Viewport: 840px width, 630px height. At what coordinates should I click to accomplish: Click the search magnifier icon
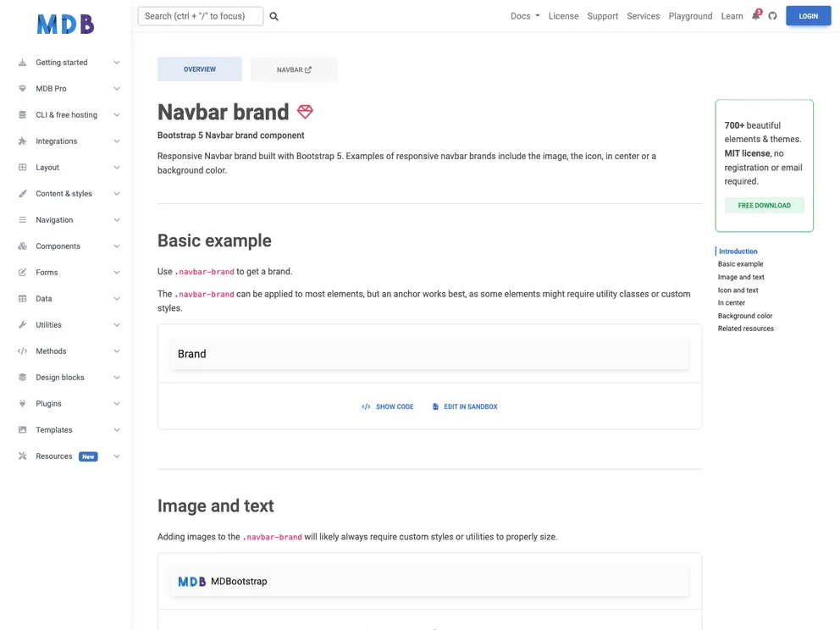point(273,15)
